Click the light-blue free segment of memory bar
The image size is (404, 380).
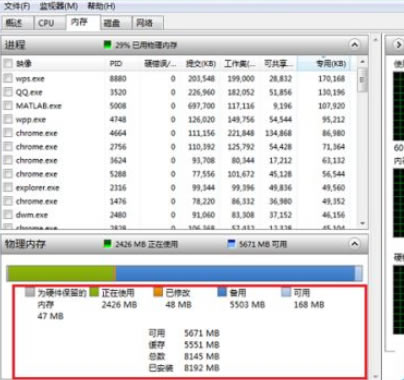[358, 273]
